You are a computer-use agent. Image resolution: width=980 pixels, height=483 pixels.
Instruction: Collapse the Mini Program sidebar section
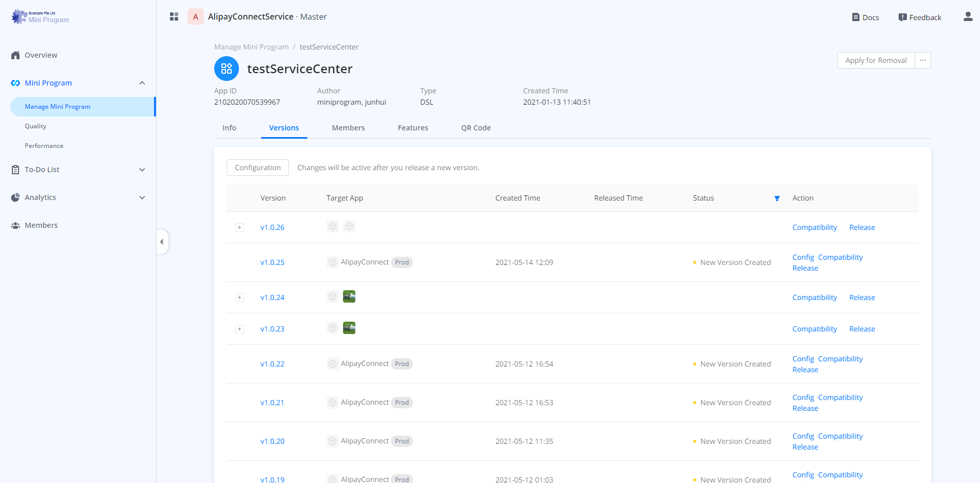pyautogui.click(x=142, y=82)
